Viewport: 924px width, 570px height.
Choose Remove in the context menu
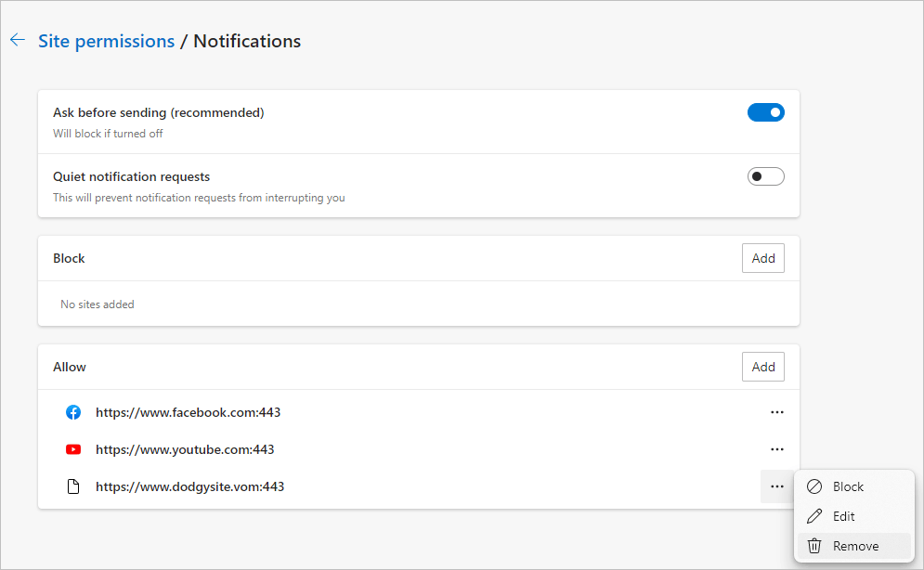(855, 546)
